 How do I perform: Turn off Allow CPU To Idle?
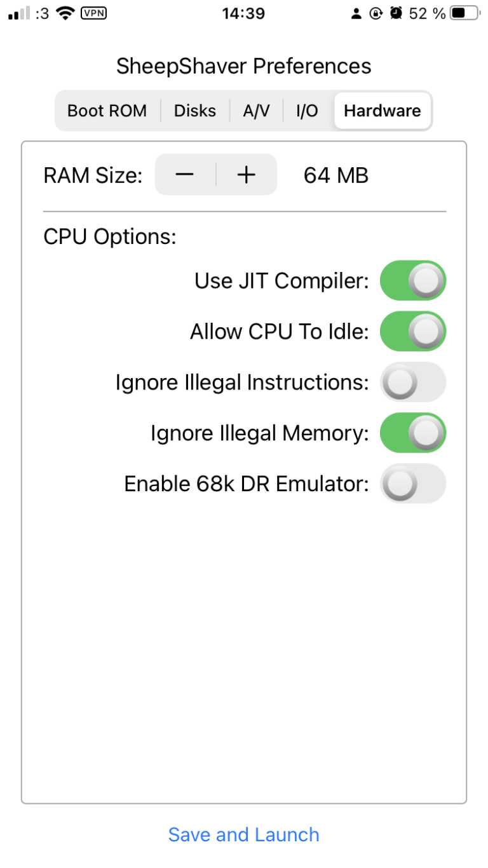click(413, 331)
